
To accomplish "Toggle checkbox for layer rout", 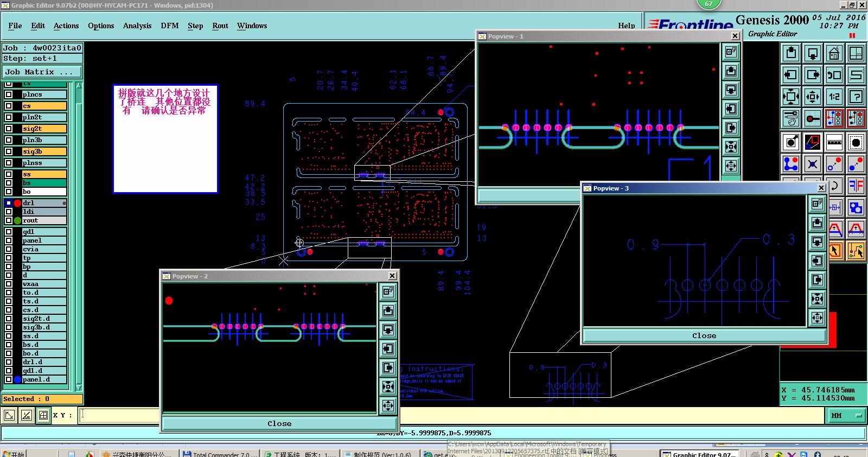I will coord(9,220).
